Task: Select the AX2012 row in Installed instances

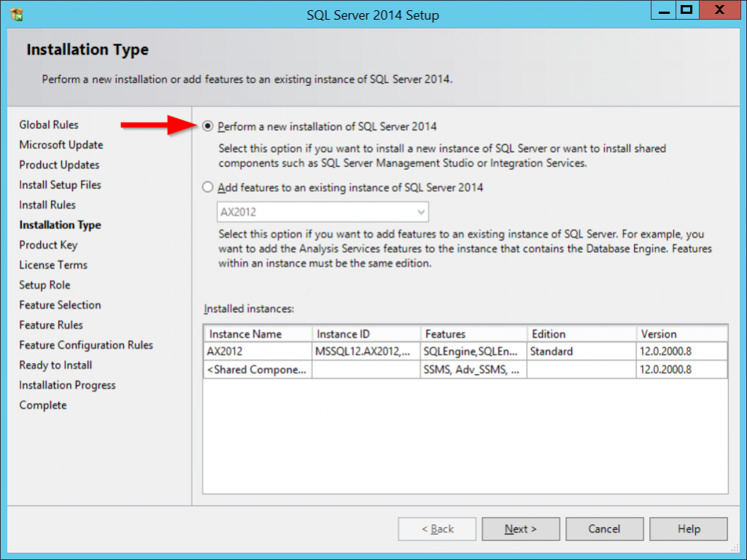Action: [x=257, y=351]
